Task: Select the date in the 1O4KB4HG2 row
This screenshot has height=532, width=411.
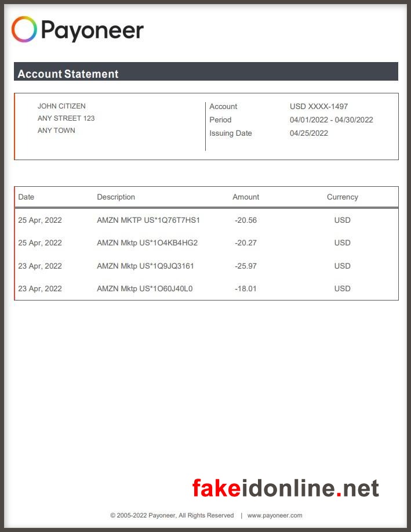Action: point(40,243)
